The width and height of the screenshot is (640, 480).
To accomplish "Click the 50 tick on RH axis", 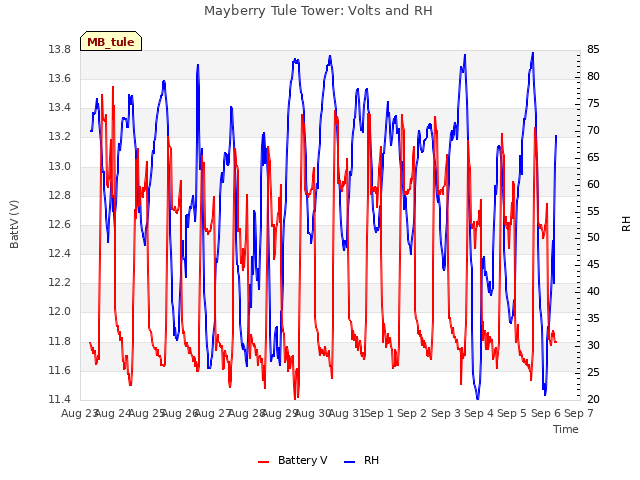I will click(x=593, y=238).
